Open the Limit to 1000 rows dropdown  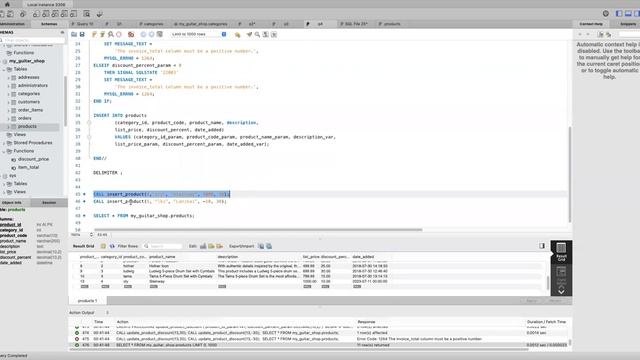(199, 35)
